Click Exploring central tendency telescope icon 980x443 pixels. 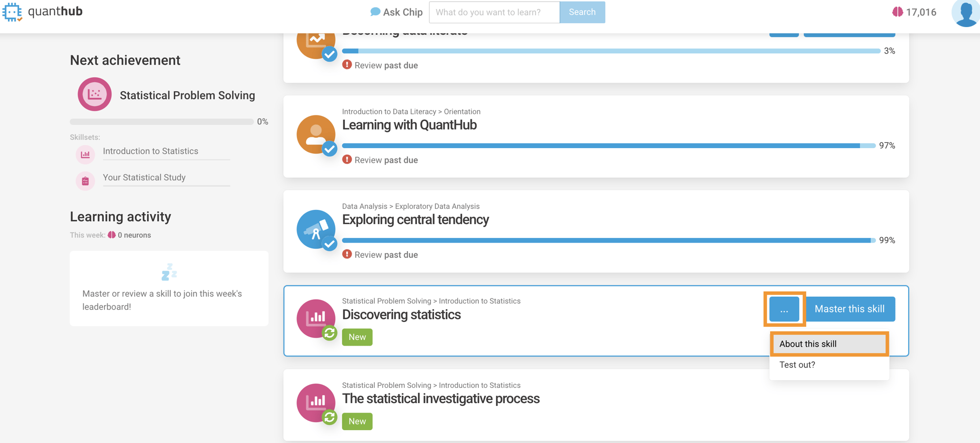point(316,229)
